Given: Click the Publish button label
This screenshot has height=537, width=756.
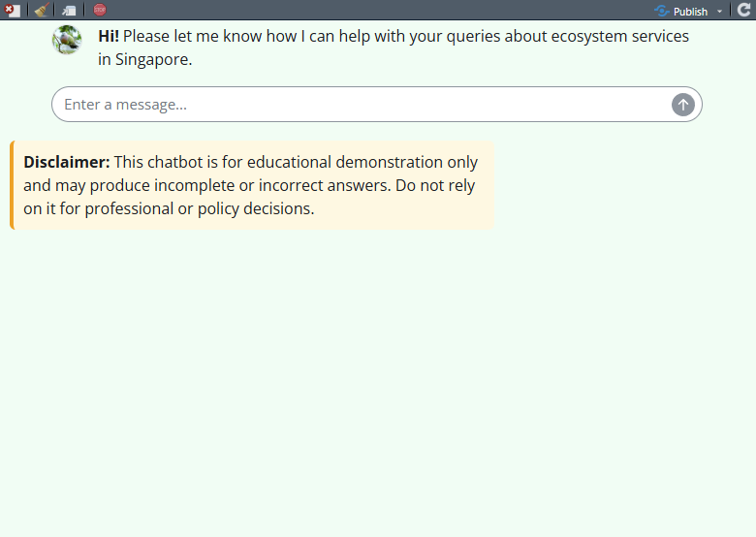Looking at the screenshot, I should click(x=690, y=12).
